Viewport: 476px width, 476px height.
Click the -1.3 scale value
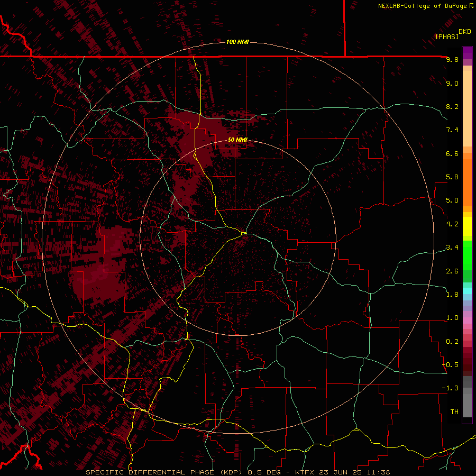pos(451,388)
